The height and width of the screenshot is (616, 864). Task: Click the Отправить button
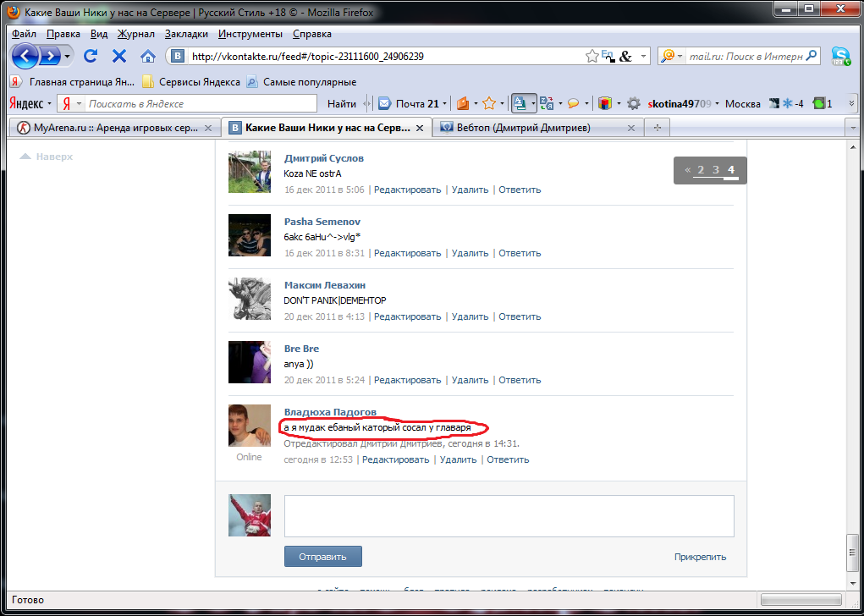point(323,557)
